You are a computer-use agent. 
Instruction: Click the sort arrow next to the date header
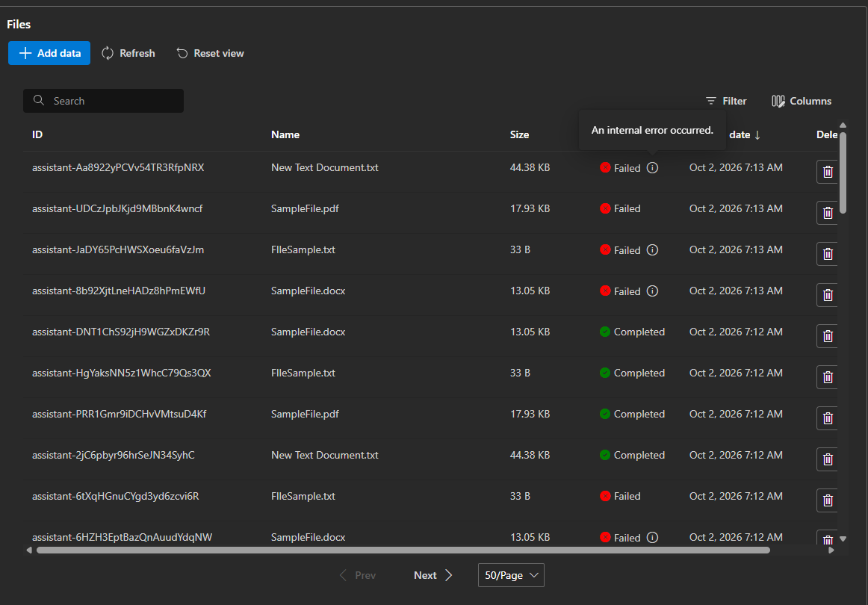coord(757,135)
